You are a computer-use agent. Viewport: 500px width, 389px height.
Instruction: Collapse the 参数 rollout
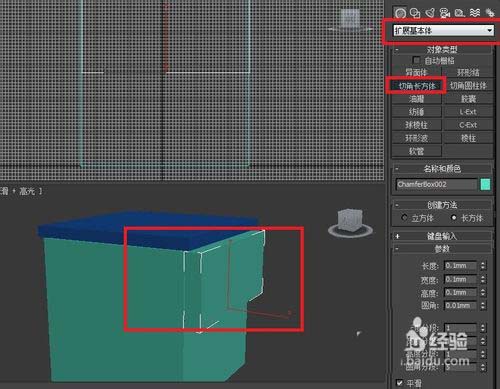(442, 249)
